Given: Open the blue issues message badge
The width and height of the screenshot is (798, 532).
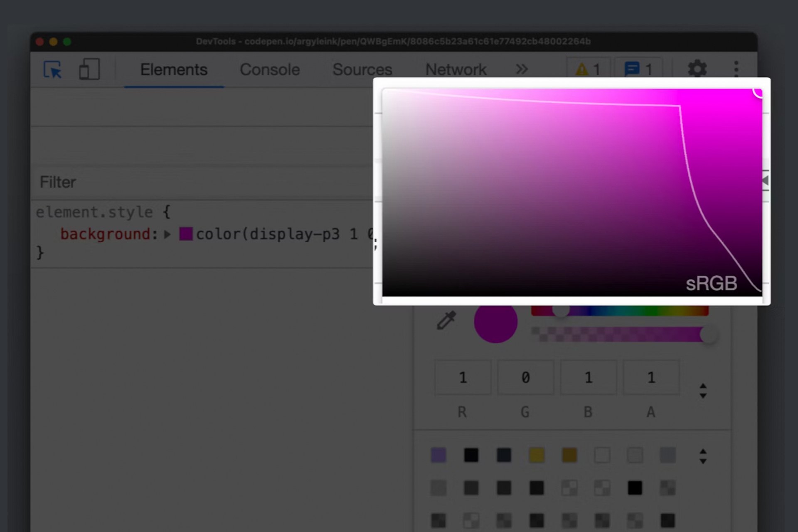Looking at the screenshot, I should 638,69.
